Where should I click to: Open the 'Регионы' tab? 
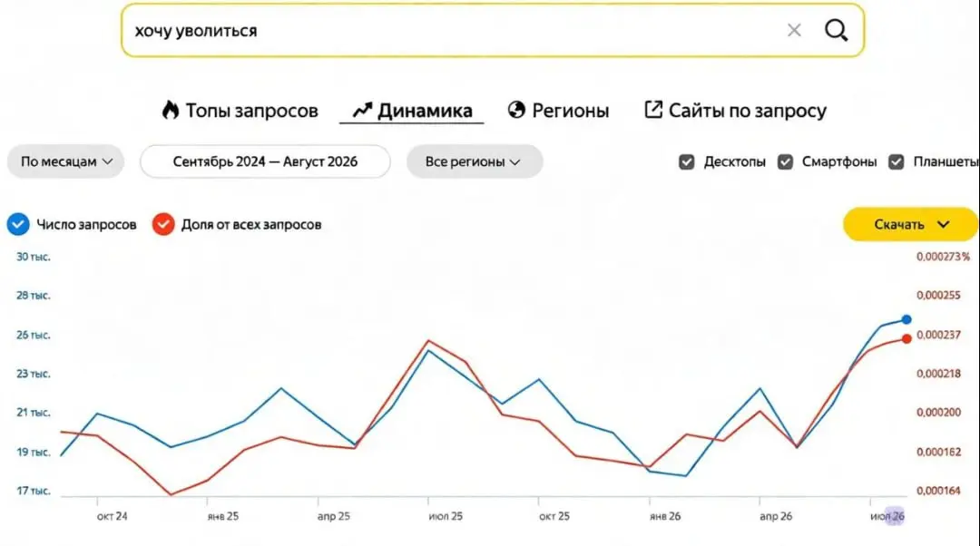pos(558,111)
